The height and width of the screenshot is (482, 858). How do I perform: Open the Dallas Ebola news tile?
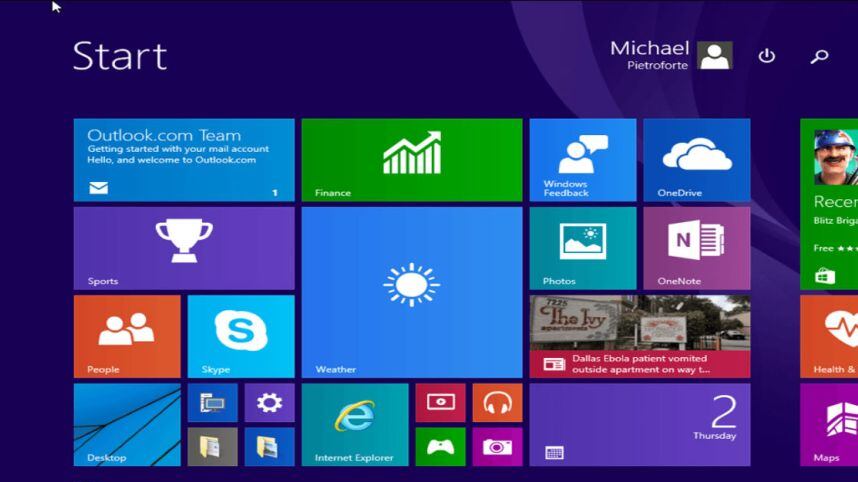(639, 335)
